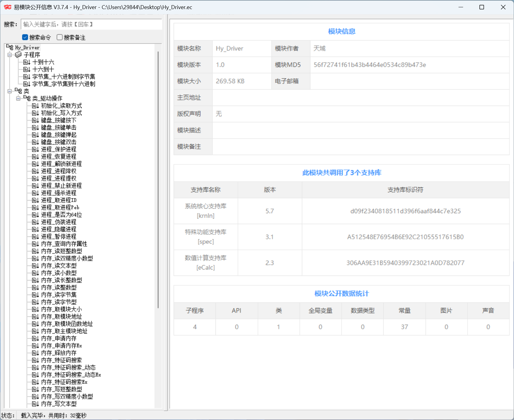Click the icon next to 键盘_按键弹起
Image resolution: width=514 pixels, height=420 pixels.
(x=35, y=135)
